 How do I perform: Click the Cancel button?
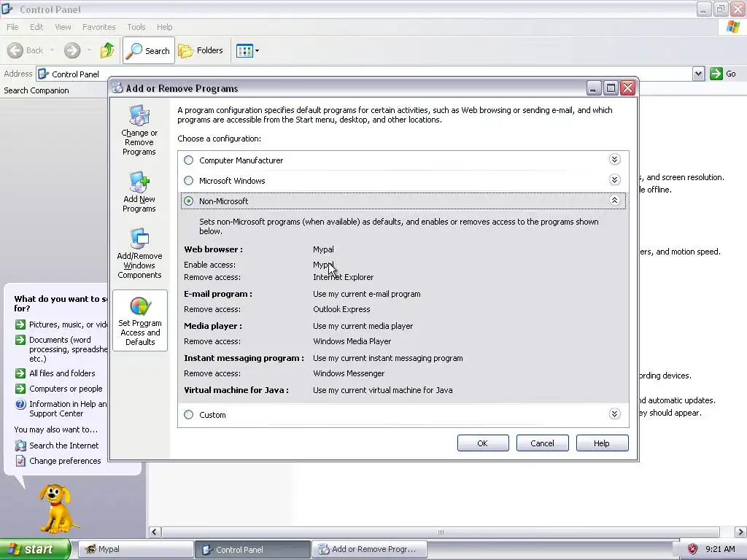pyautogui.click(x=543, y=443)
